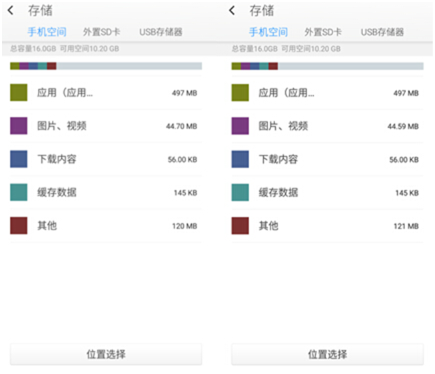Click 56.00 KB value in right screen
Image resolution: width=435 pixels, height=374 pixels.
click(404, 160)
